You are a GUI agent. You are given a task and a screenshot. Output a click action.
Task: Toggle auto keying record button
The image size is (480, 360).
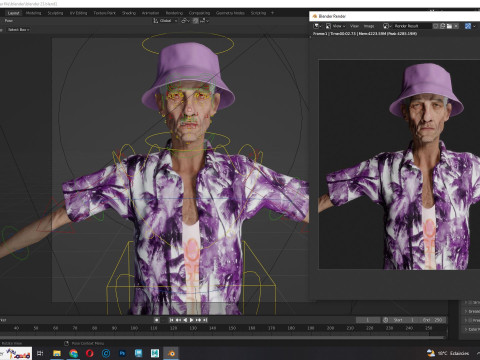pyautogui.click(x=157, y=320)
